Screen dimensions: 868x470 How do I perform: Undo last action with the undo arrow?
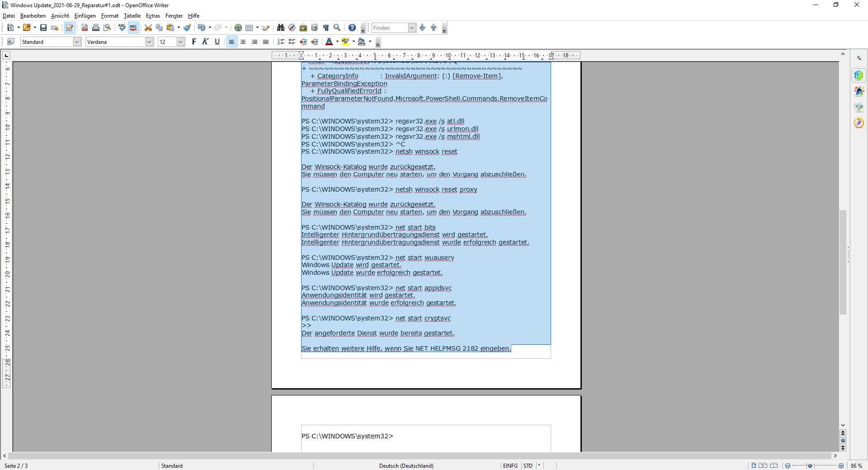click(201, 28)
